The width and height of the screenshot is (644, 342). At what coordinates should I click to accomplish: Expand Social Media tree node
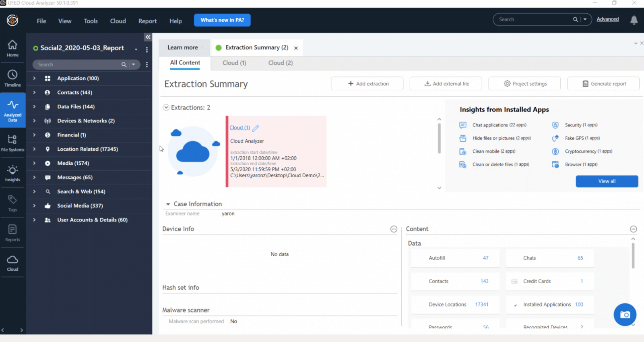tap(34, 205)
